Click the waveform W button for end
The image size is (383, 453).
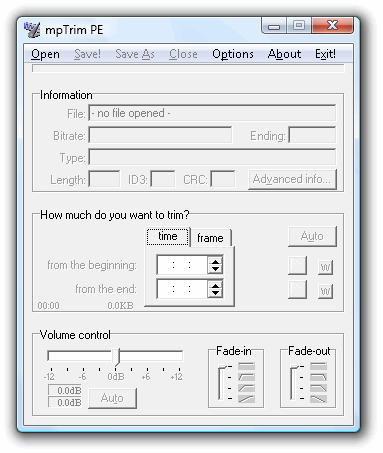tap(325, 291)
